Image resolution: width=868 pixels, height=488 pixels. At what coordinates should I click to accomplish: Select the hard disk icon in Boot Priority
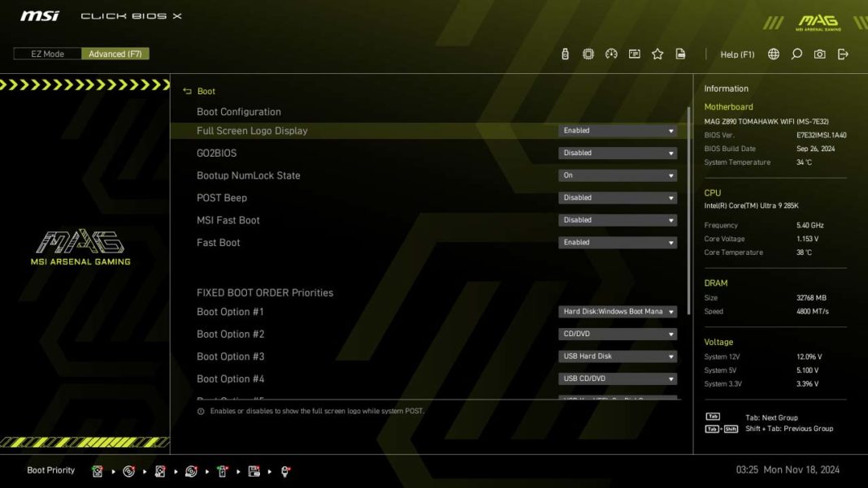coord(98,470)
